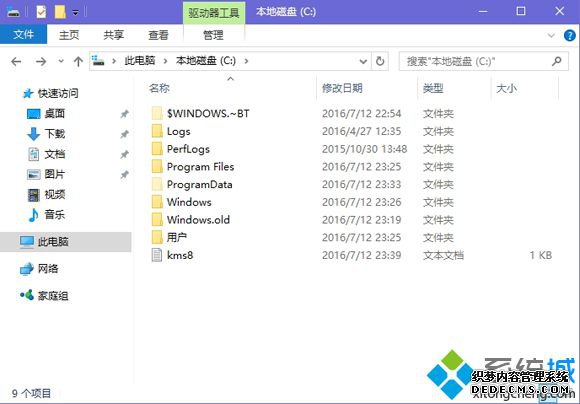580x404 pixels.
Task: Click the folder name Windows.old
Action: (x=198, y=220)
